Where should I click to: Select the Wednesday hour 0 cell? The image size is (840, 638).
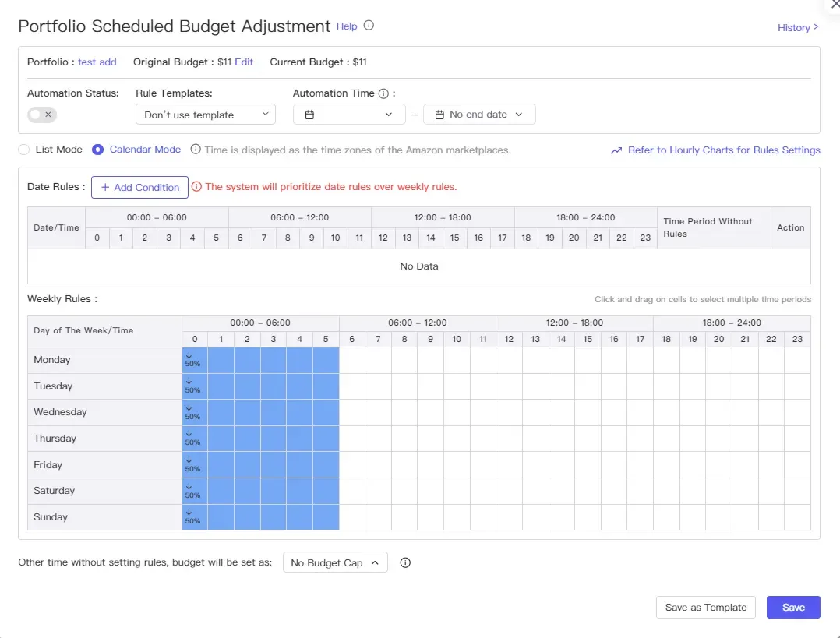(x=195, y=412)
